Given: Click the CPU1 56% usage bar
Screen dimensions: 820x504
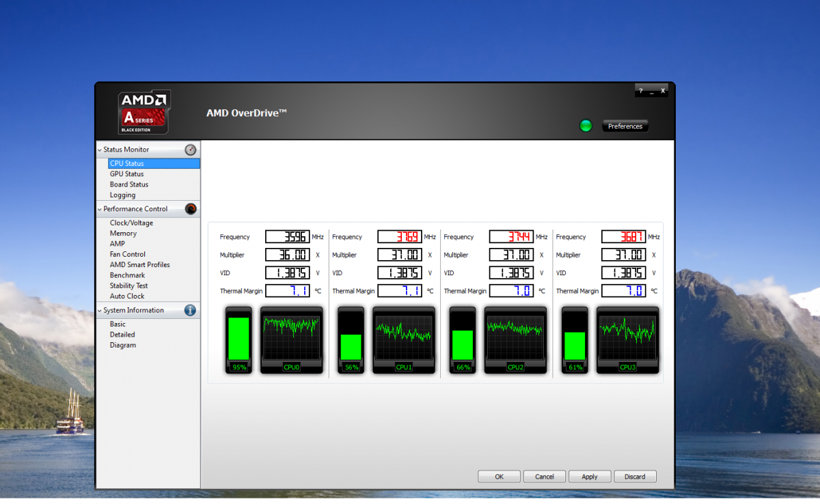Looking at the screenshot, I should coord(351,340).
